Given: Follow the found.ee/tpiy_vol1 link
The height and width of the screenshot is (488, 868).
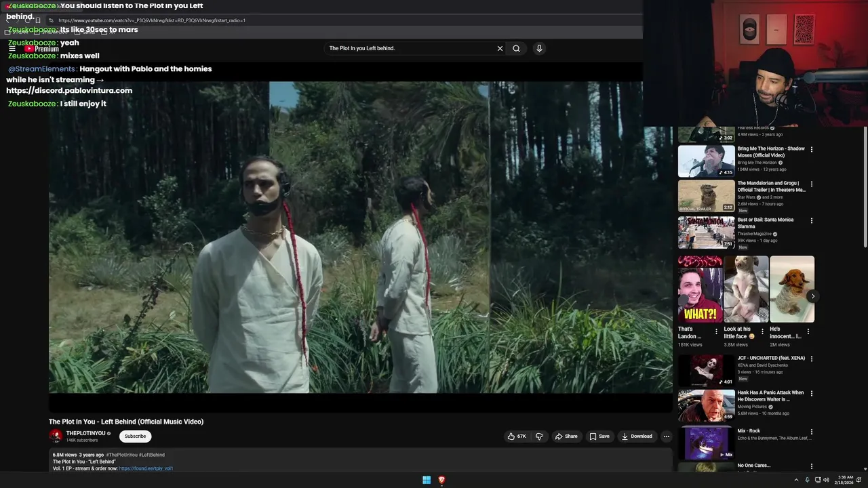Looking at the screenshot, I should point(146,468).
